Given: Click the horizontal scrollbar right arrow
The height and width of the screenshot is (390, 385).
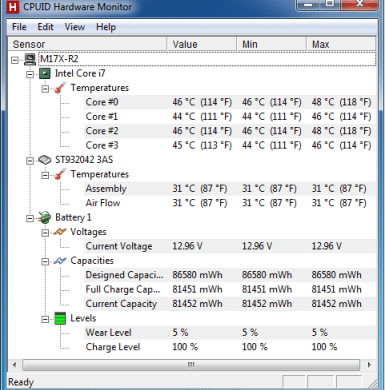Looking at the screenshot, I should tap(369, 365).
